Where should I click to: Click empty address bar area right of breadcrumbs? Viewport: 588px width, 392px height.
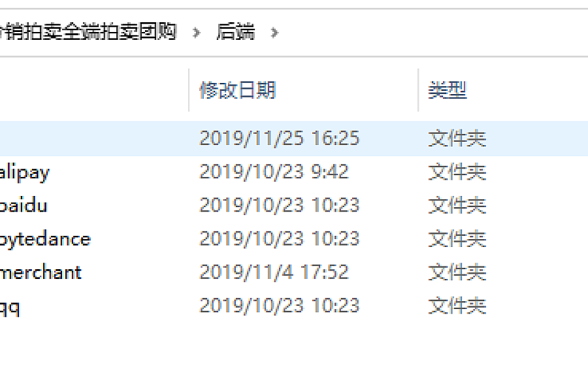pyautogui.click(x=431, y=33)
